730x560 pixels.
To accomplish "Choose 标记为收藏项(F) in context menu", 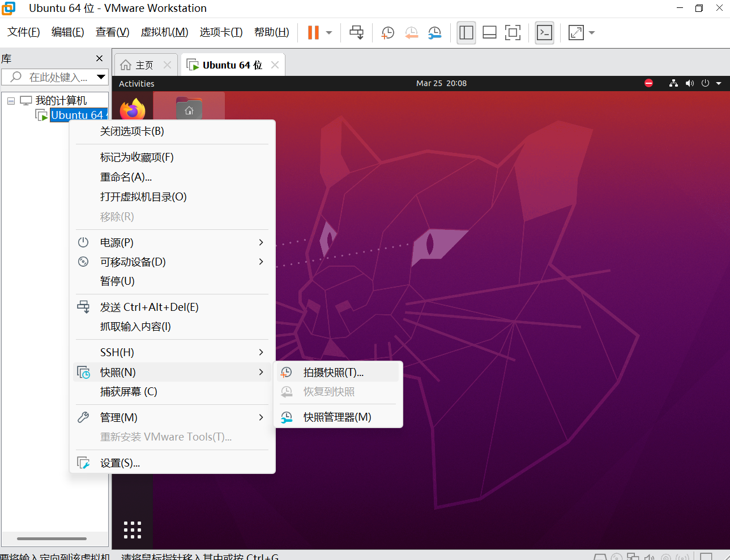I will [x=172, y=157].
